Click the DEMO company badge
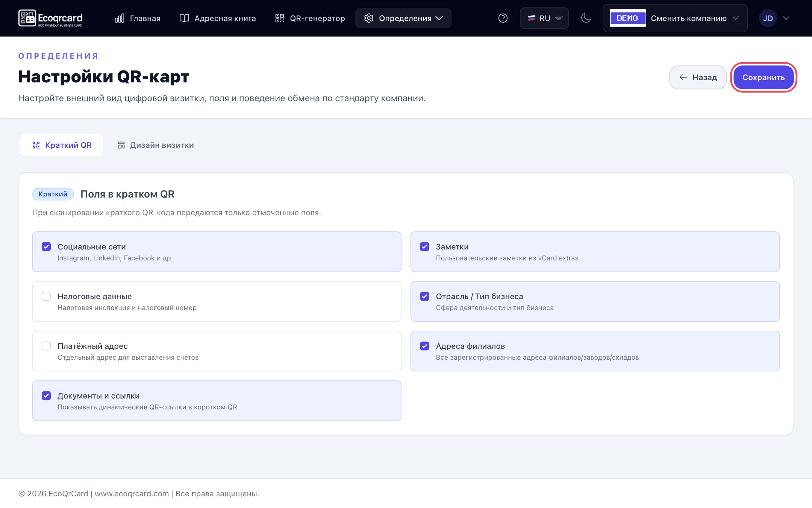 [x=628, y=18]
